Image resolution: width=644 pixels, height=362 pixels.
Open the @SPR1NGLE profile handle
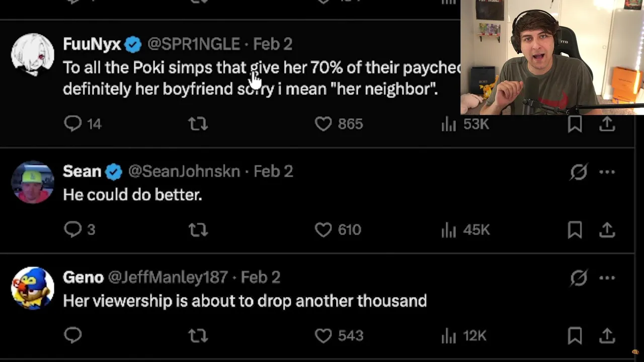[194, 44]
